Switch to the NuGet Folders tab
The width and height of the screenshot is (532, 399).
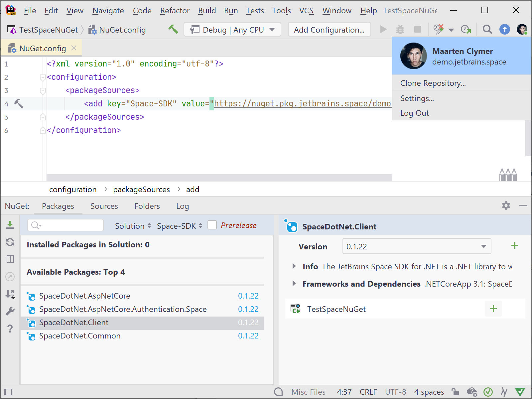click(x=147, y=206)
